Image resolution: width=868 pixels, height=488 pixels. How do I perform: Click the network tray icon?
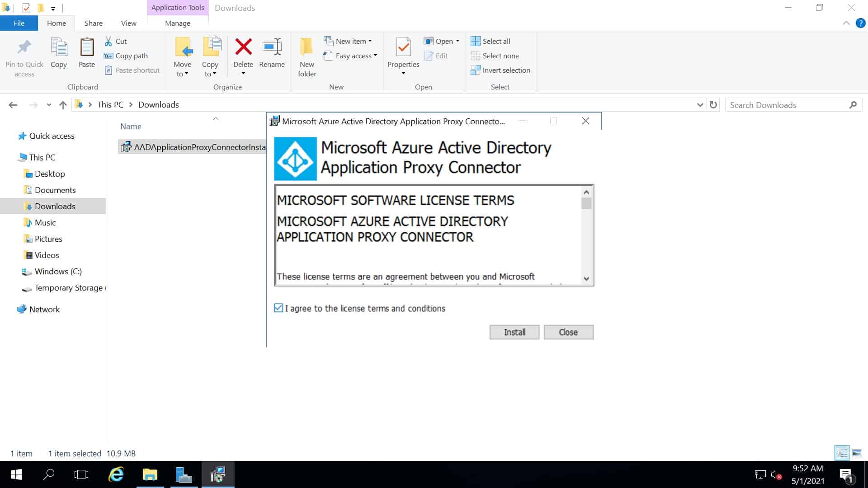pos(760,474)
